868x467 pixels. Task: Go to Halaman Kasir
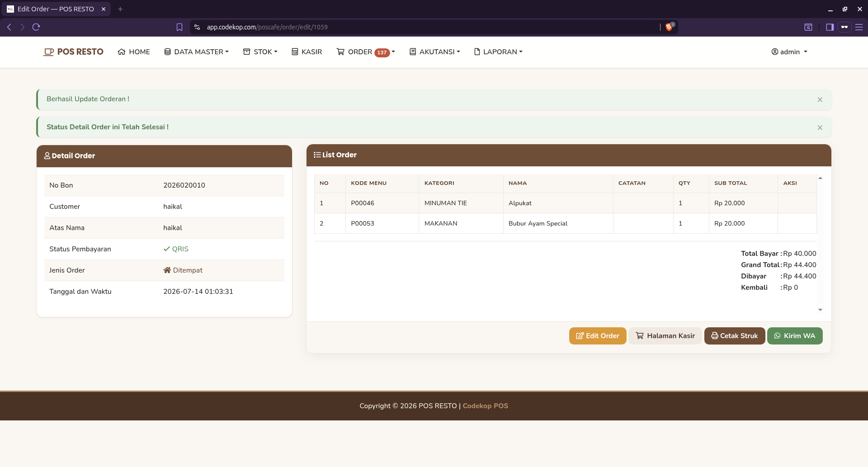[665, 336]
